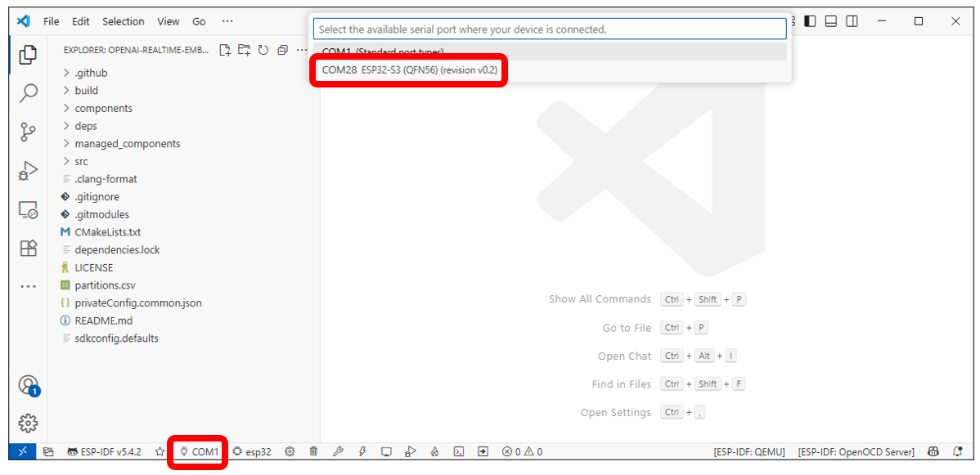The height and width of the screenshot is (475, 980).
Task: Open the Source Control view
Action: (x=28, y=132)
